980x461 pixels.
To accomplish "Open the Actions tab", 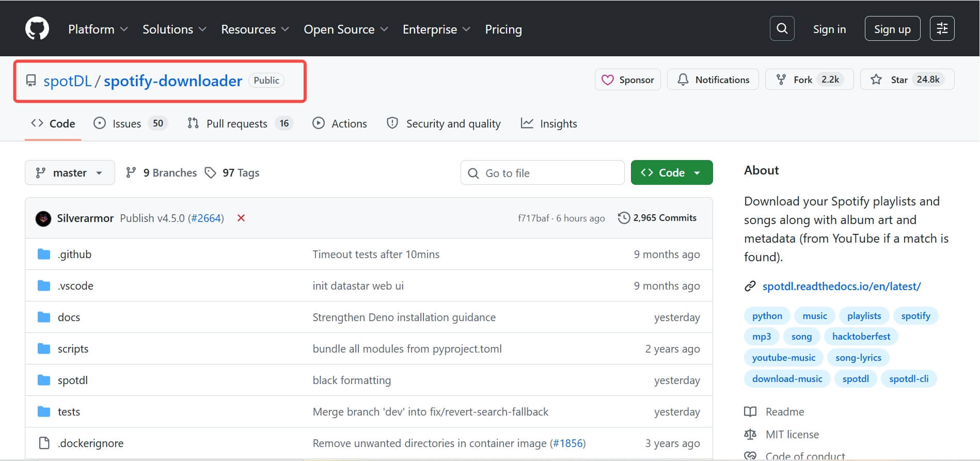I will (340, 123).
